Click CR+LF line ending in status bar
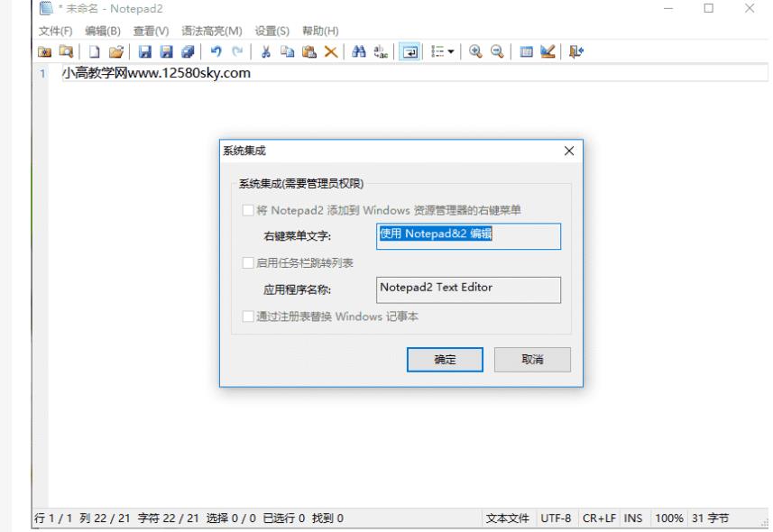Image resolution: width=773 pixels, height=532 pixels. click(x=599, y=518)
